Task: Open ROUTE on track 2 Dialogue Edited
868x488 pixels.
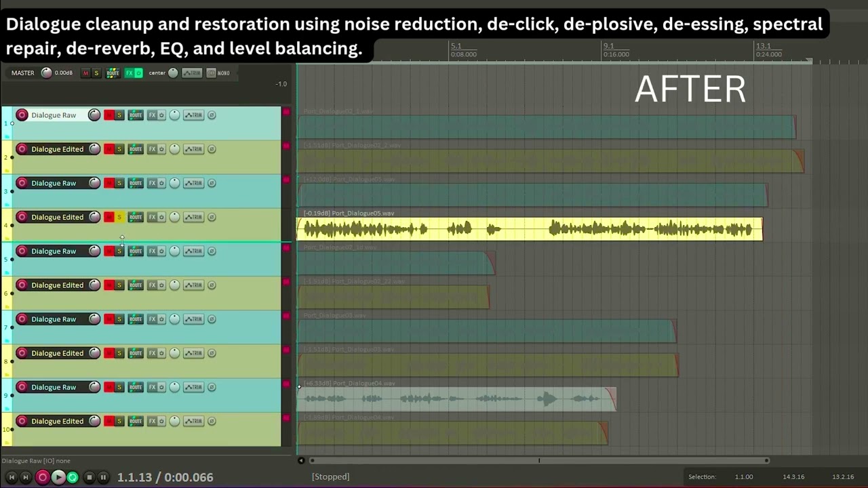Action: (136, 149)
